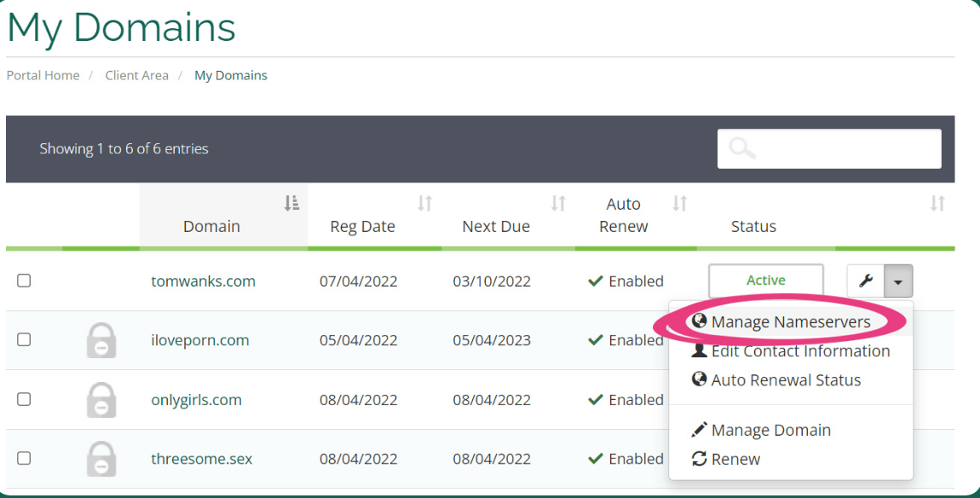Screen dimensions: 980x498
Task: Click the sort arrows on the Domain column
Action: (x=291, y=203)
